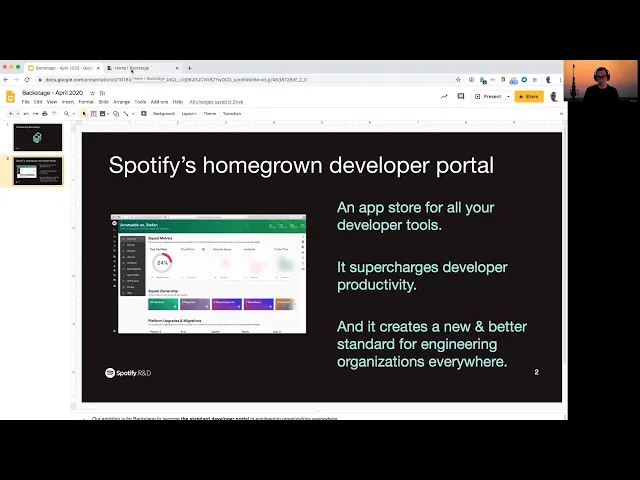Click the speaker notes text below slide
Image resolution: width=640 pixels, height=480 pixels.
214,418
